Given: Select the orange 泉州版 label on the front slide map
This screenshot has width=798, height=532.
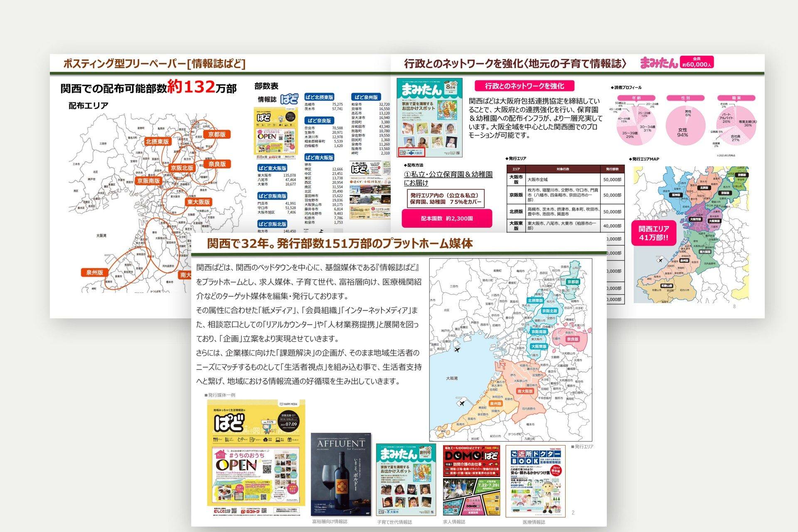Looking at the screenshot, I should 495,404.
